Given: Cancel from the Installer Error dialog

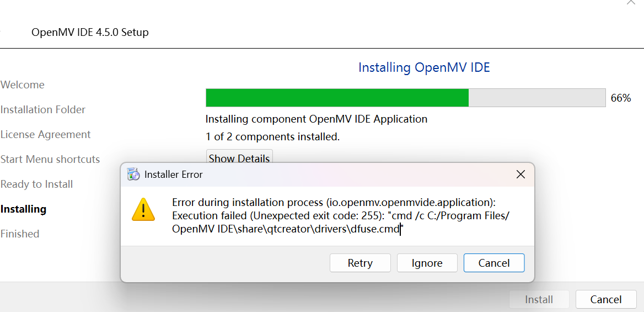Looking at the screenshot, I should (494, 263).
